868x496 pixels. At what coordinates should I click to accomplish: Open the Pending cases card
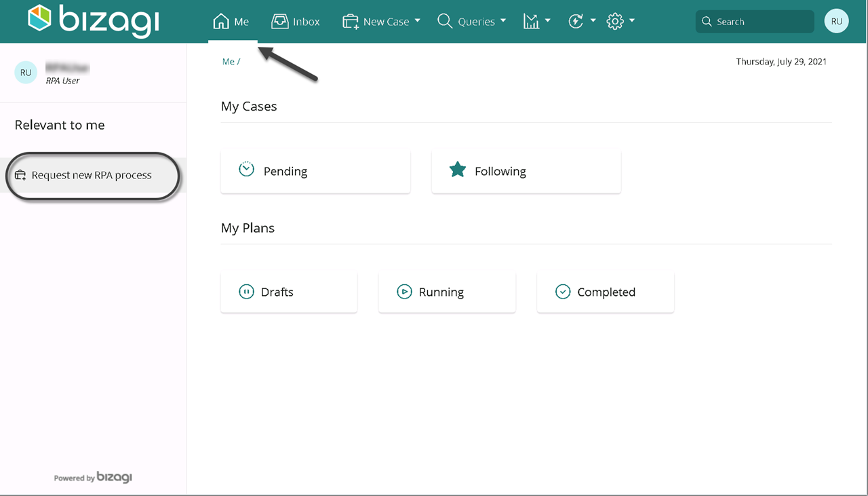(x=315, y=172)
